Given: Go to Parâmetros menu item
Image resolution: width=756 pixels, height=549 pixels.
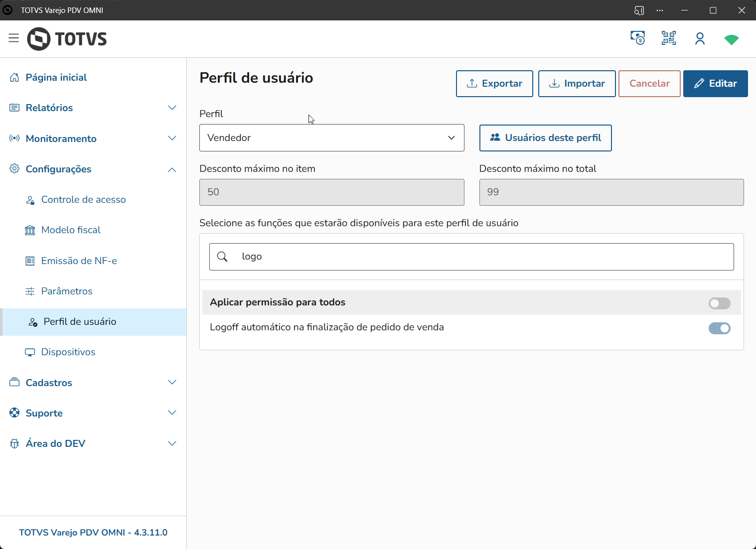Looking at the screenshot, I should click(x=67, y=291).
